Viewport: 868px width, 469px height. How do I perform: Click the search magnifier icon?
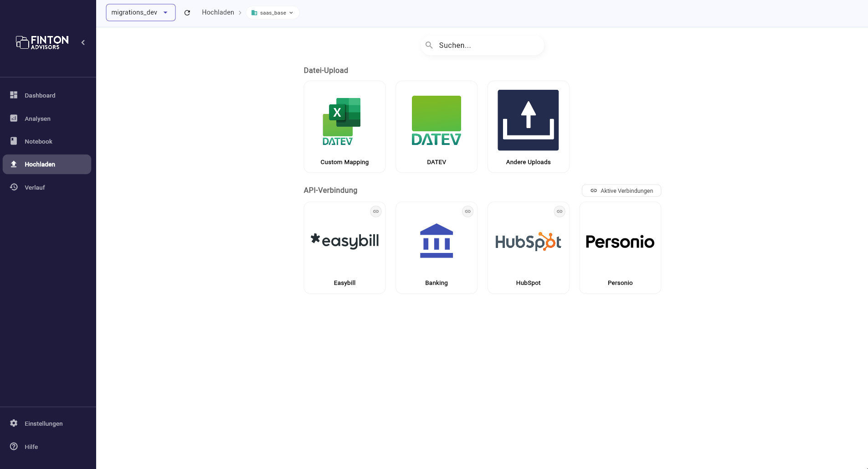[x=429, y=45]
